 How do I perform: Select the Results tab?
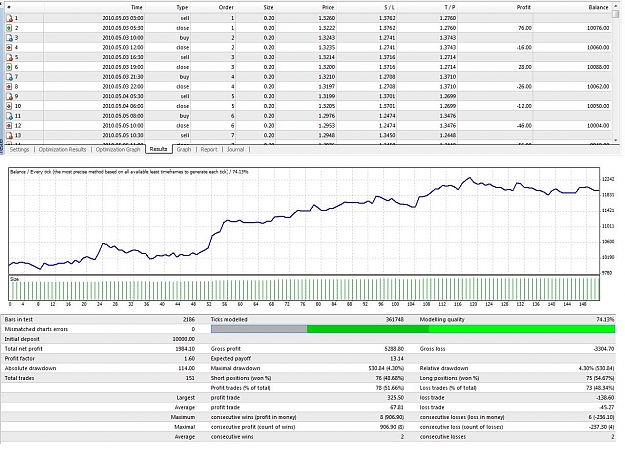(158, 149)
